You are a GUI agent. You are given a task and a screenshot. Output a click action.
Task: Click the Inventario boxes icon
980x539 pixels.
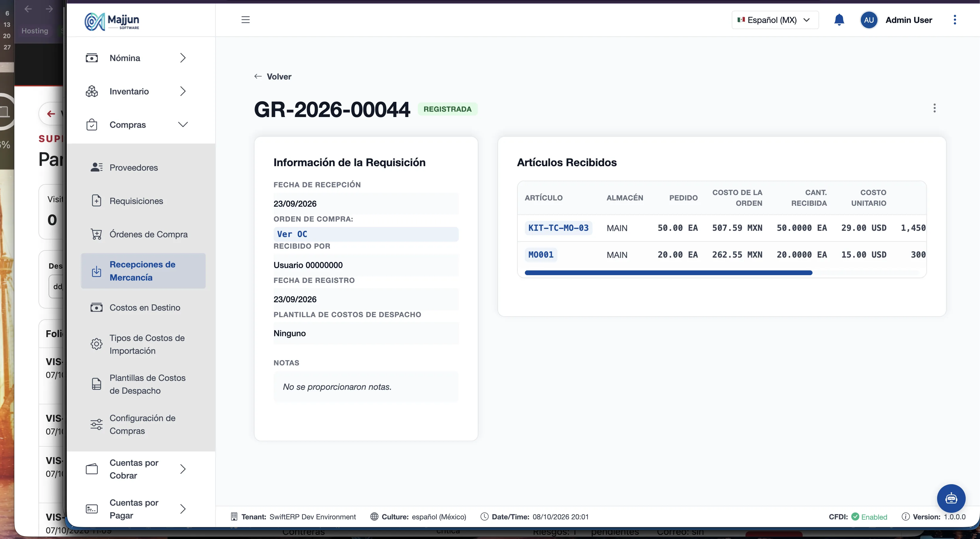(92, 91)
